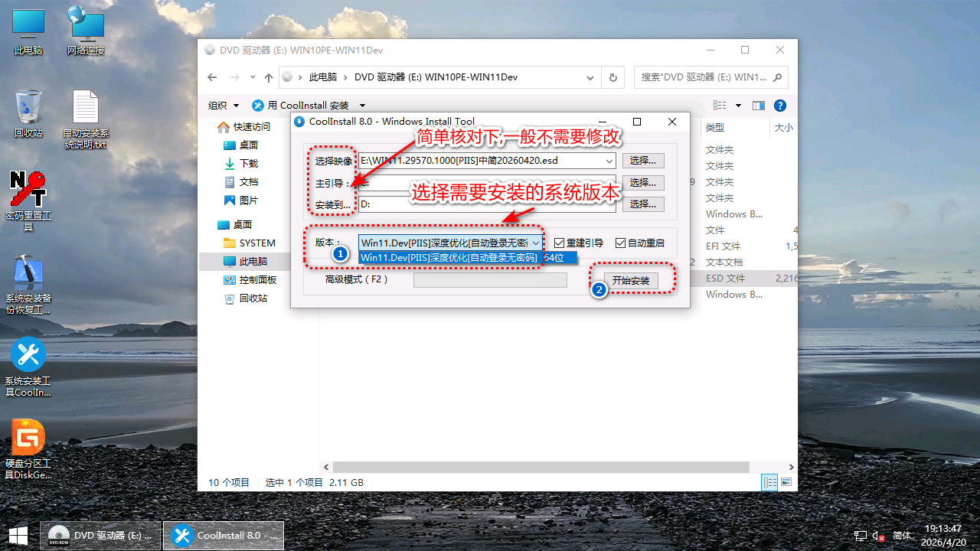Click the 简体 input method indicator
This screenshot has width=980, height=551.
[902, 536]
